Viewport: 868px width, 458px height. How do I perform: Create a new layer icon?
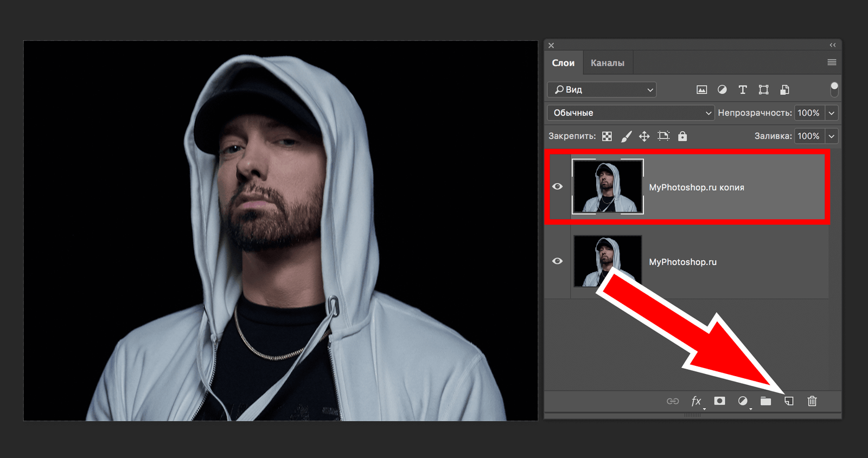789,401
